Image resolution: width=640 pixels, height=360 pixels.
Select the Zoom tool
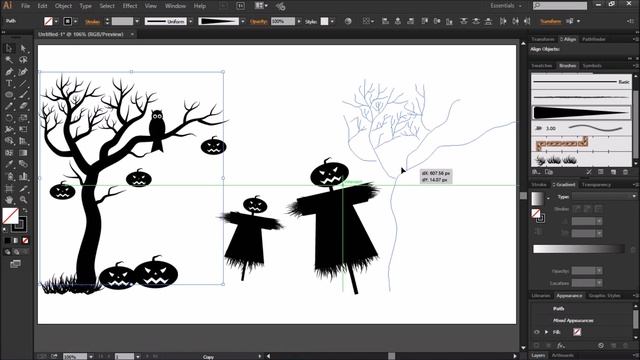[23, 200]
